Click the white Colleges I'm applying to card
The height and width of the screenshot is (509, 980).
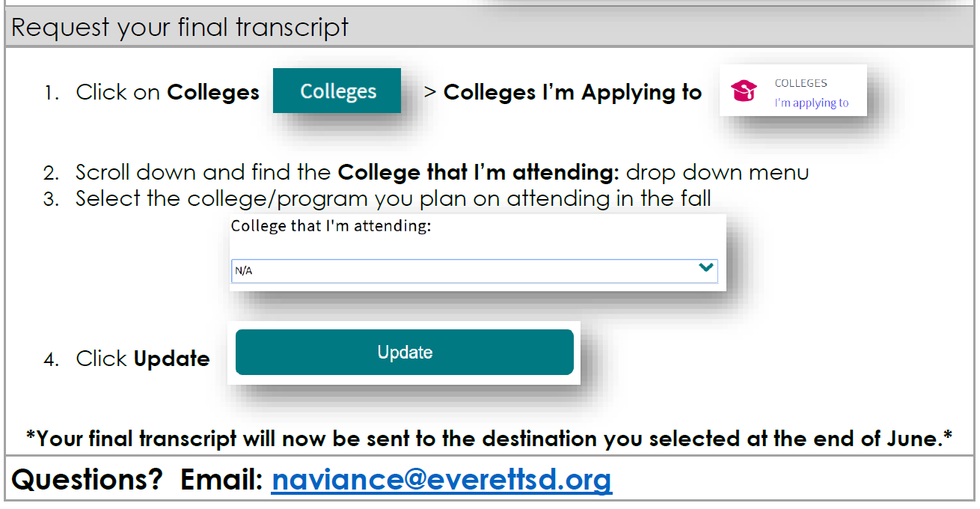pos(793,90)
